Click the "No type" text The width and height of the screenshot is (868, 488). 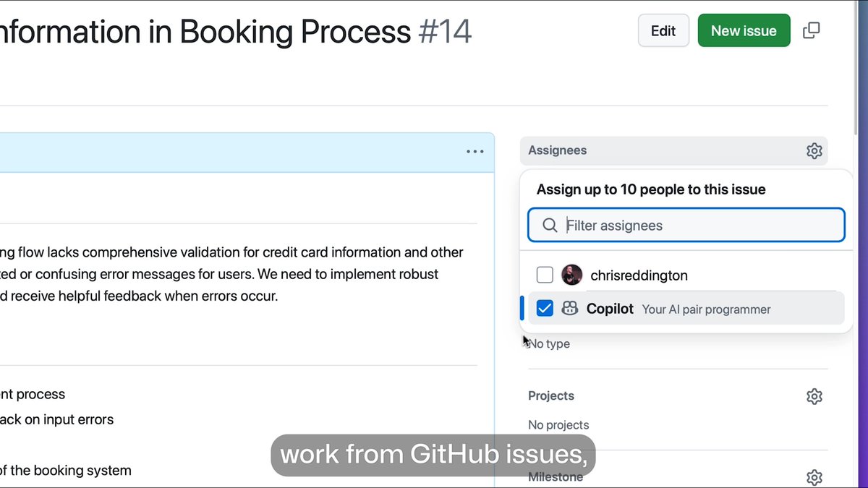pos(549,344)
